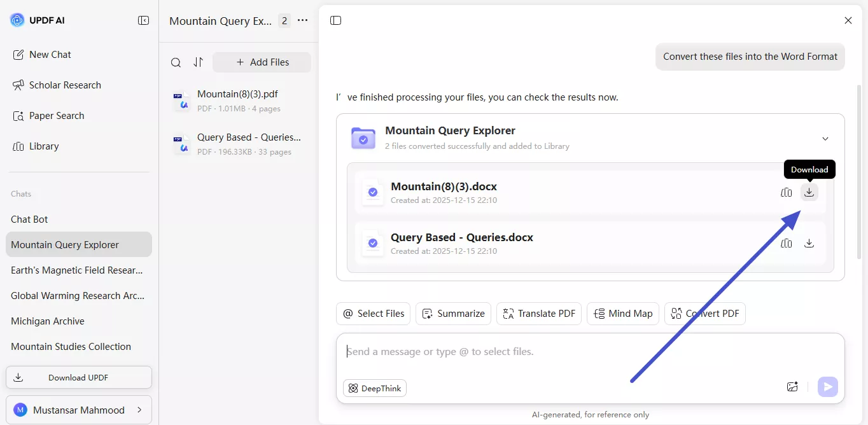868x425 pixels.
Task: Open the three-dot more options menu
Action: tap(303, 21)
